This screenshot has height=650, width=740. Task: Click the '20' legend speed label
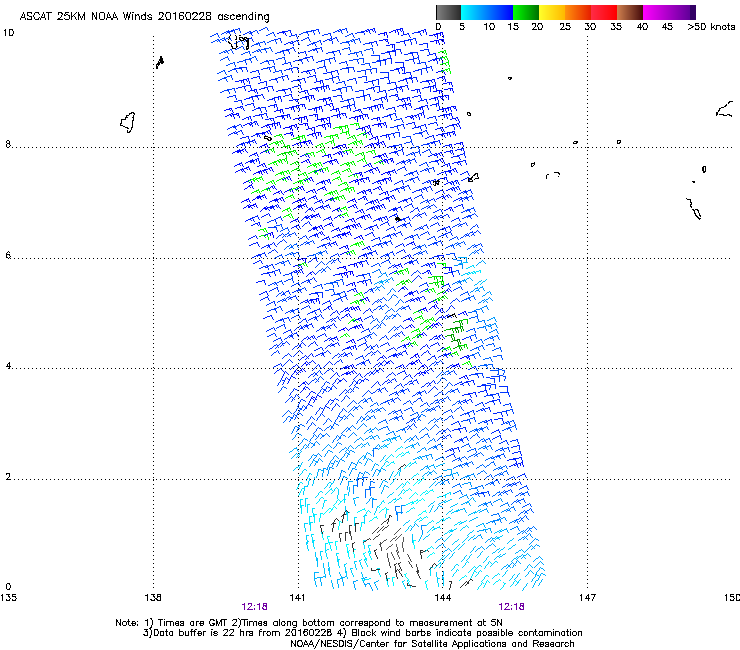537,27
